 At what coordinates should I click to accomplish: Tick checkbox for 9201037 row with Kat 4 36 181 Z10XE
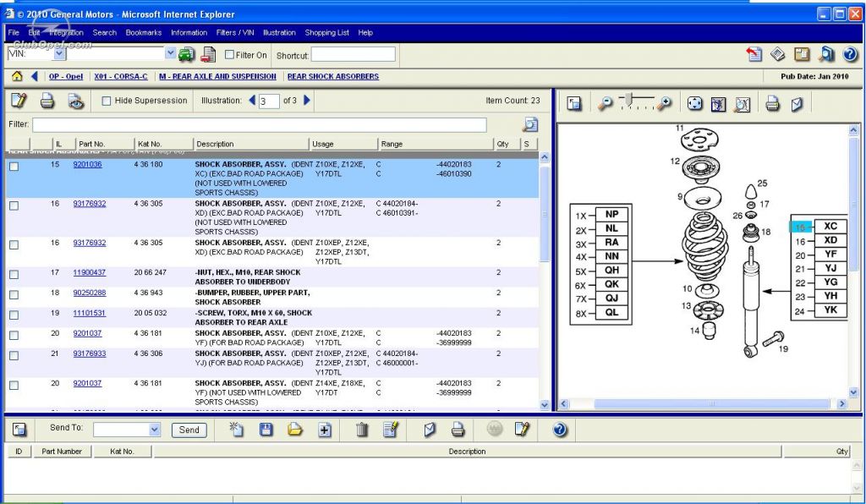click(14, 335)
